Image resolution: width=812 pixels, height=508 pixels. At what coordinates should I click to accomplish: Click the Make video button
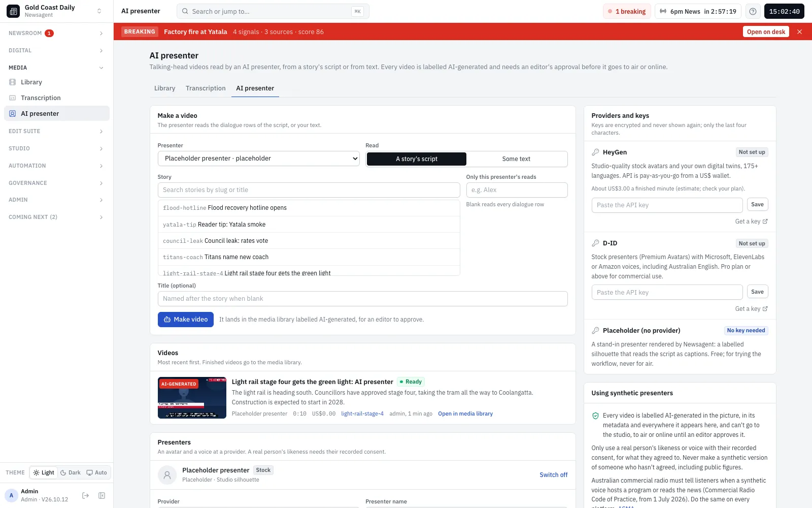tap(186, 320)
